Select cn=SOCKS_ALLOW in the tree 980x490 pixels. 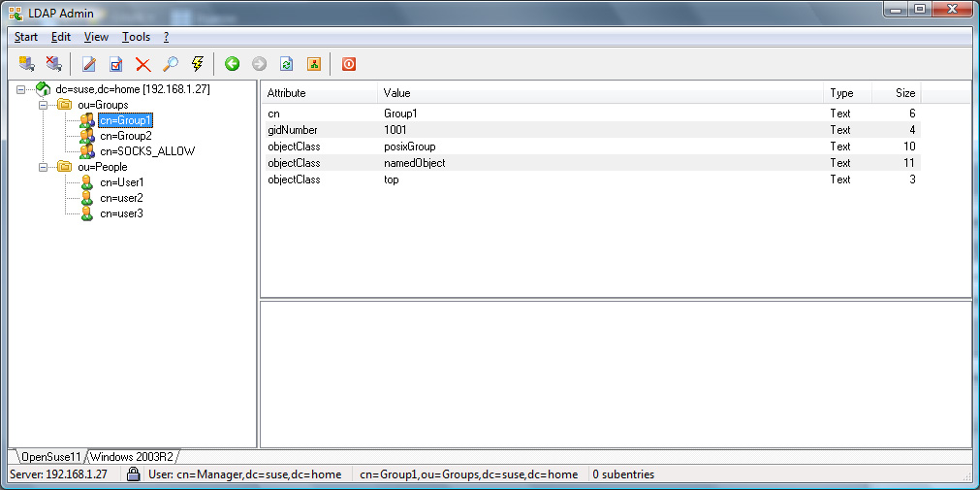(147, 151)
